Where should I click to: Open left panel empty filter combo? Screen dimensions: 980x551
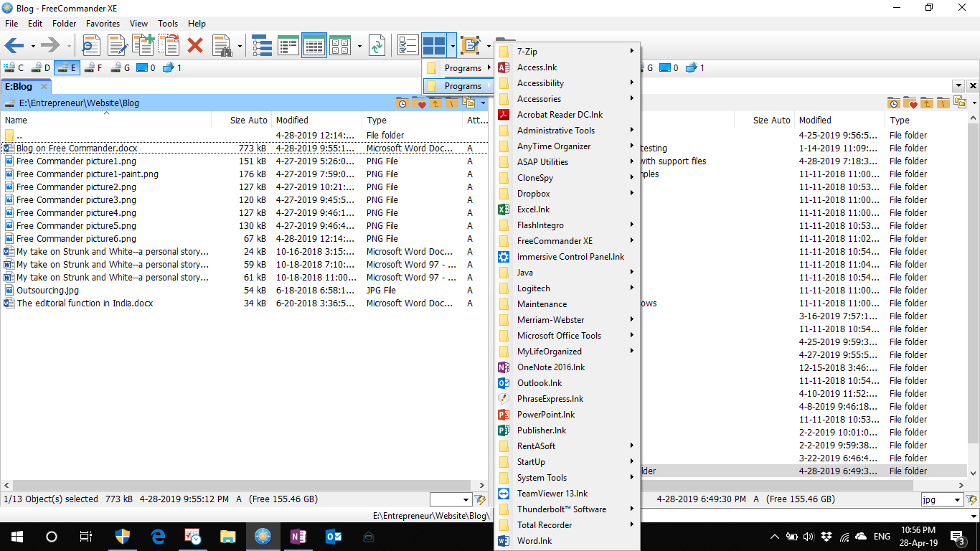(451, 499)
